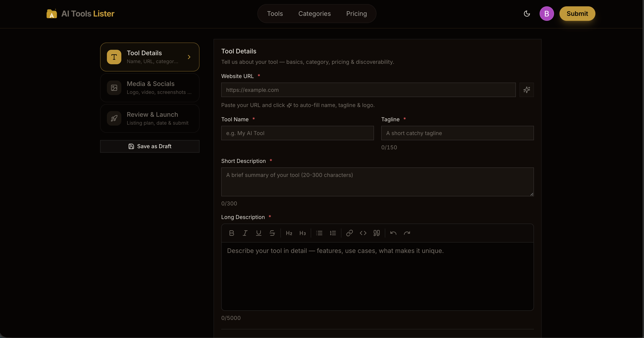Insert a blockquote in the description

[x=376, y=233]
